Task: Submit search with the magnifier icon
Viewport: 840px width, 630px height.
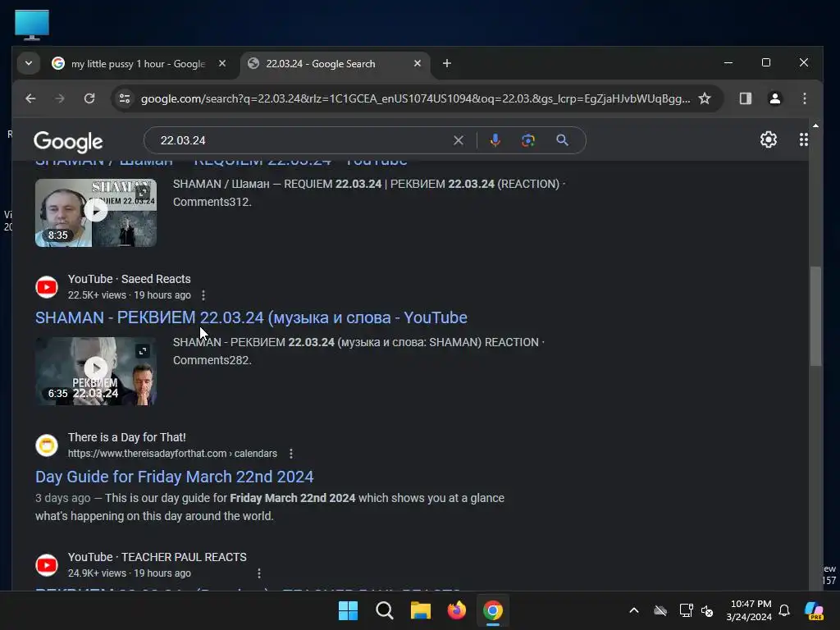Action: [x=562, y=140]
